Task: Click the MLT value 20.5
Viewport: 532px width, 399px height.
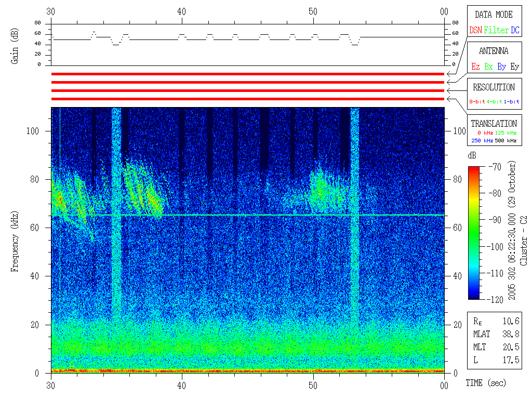Action: pyautogui.click(x=511, y=347)
